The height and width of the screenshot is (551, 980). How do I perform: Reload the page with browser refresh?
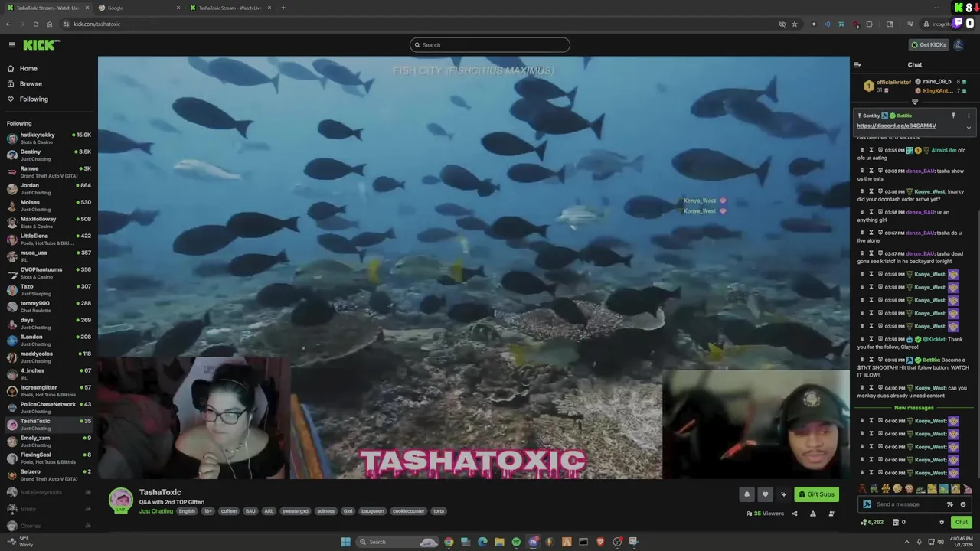35,24
